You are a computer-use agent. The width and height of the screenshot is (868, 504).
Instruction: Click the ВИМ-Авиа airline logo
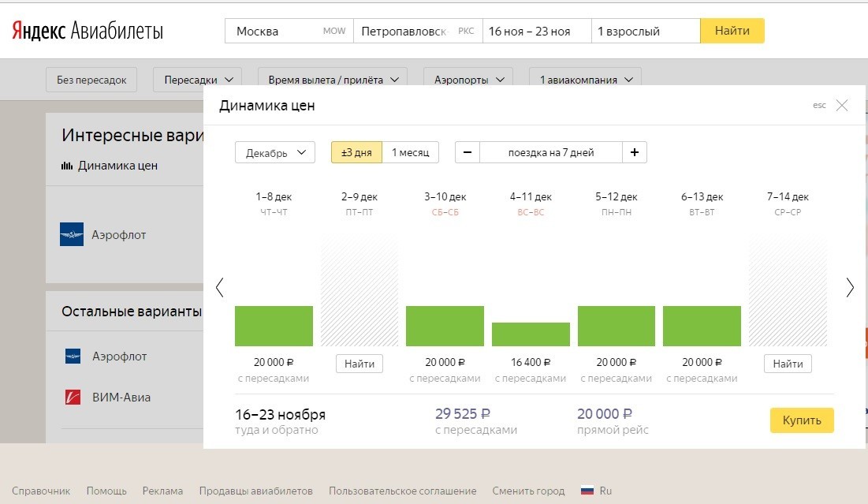pyautogui.click(x=73, y=397)
